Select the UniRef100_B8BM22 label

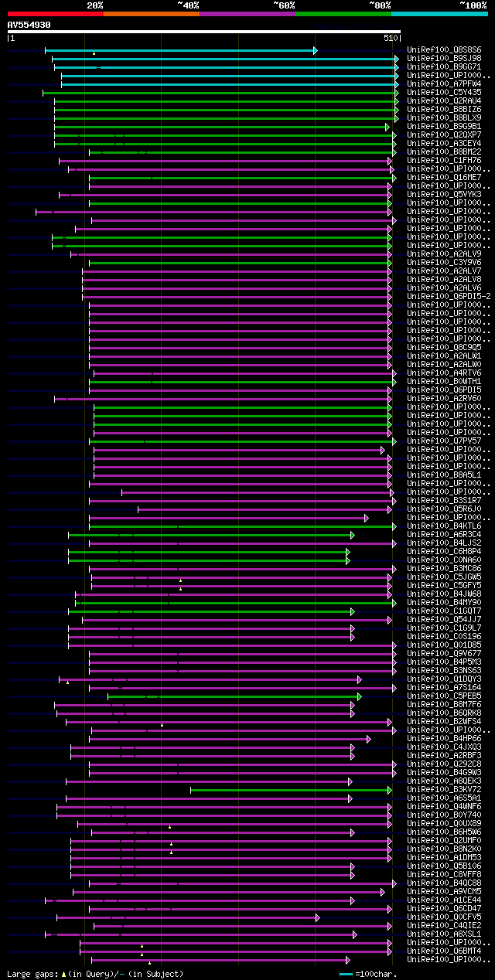coord(445,152)
